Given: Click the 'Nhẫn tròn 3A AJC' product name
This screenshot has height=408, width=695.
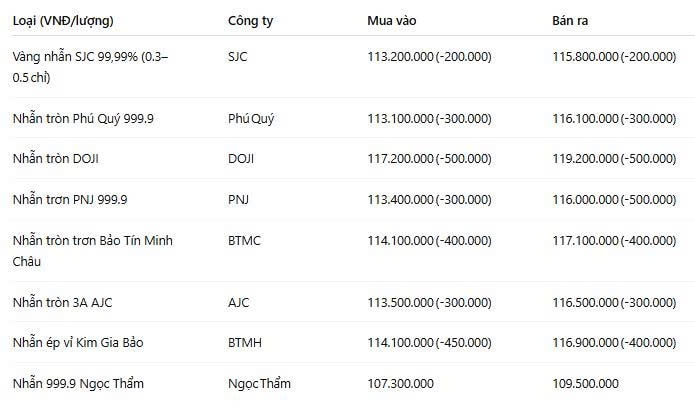Looking at the screenshot, I should [62, 302].
